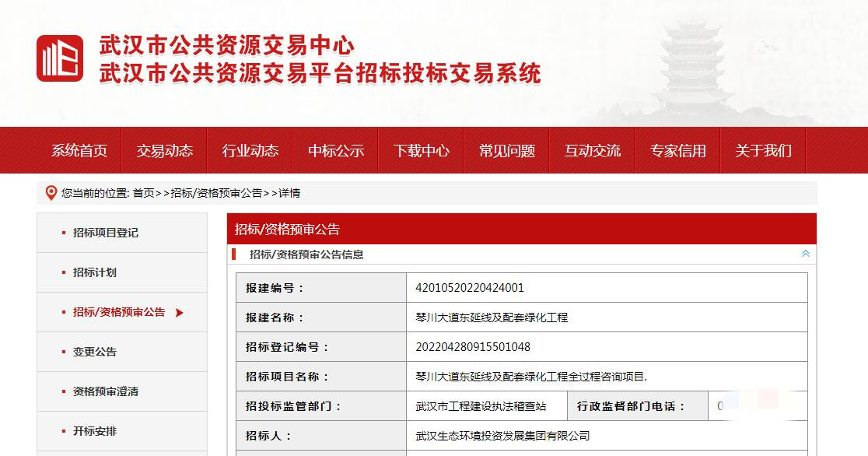Click the 报建名称 label cell
The image size is (868, 456).
click(321, 317)
